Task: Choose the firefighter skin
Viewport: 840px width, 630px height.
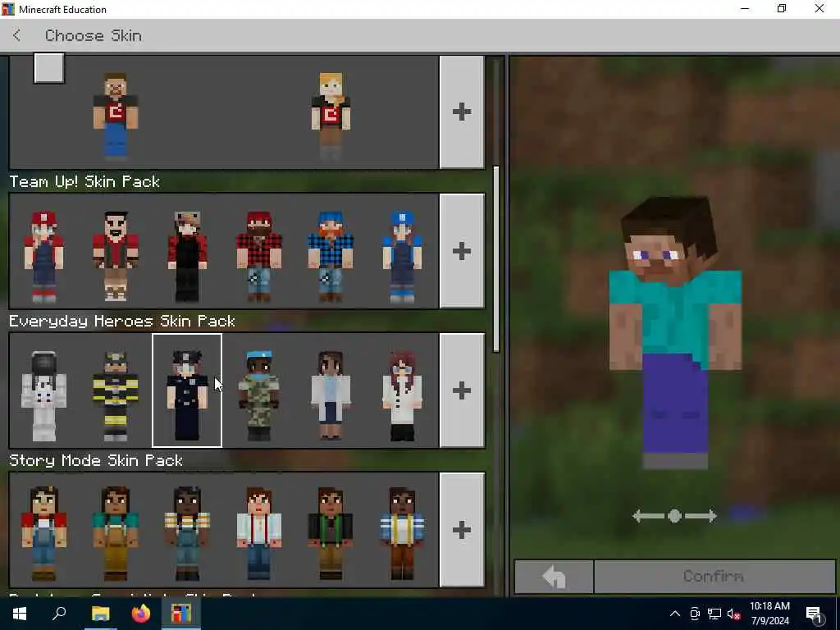Action: pyautogui.click(x=116, y=395)
